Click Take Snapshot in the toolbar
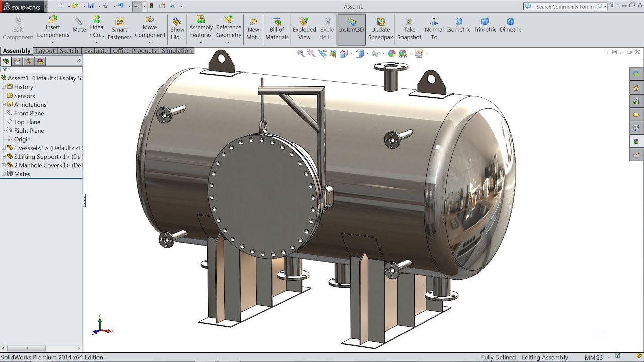This screenshot has height=362, width=644. click(409, 29)
